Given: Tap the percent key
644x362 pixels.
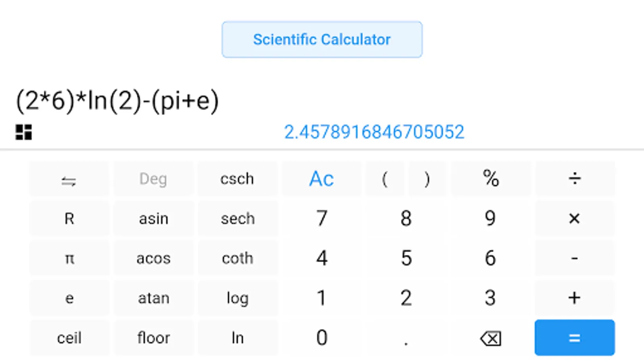Looking at the screenshot, I should point(491,179).
